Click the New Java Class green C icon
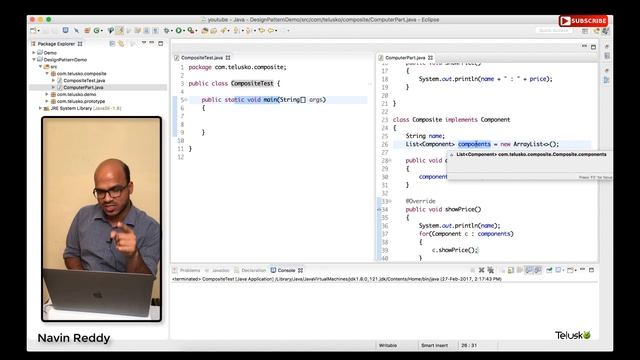 coord(96,30)
